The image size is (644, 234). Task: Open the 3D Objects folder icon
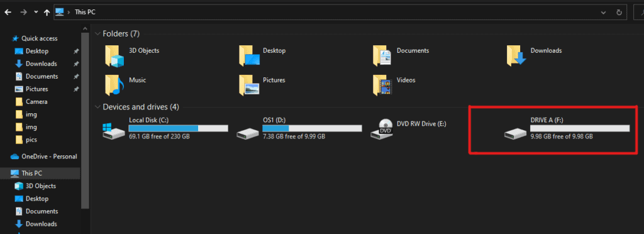114,56
